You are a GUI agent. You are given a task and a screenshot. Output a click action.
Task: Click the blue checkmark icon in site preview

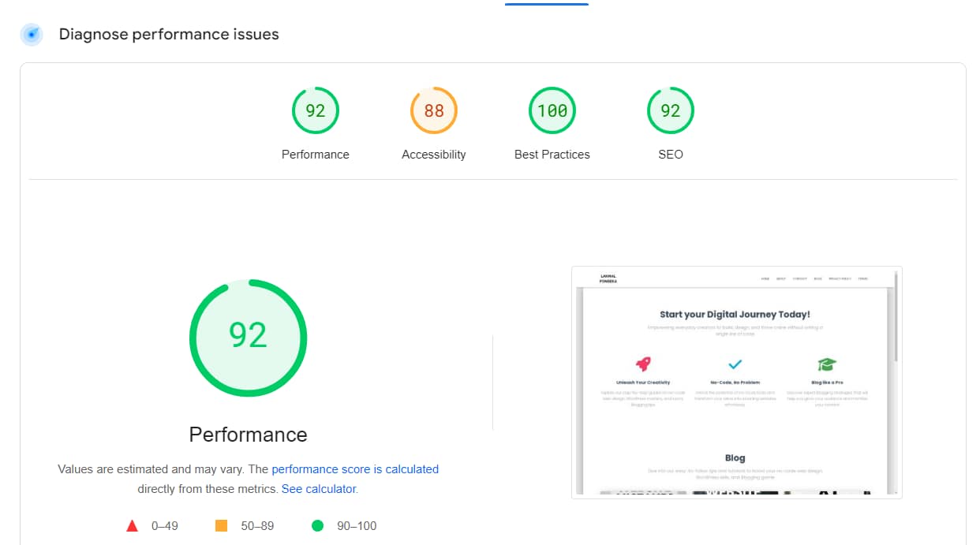pyautogui.click(x=735, y=364)
